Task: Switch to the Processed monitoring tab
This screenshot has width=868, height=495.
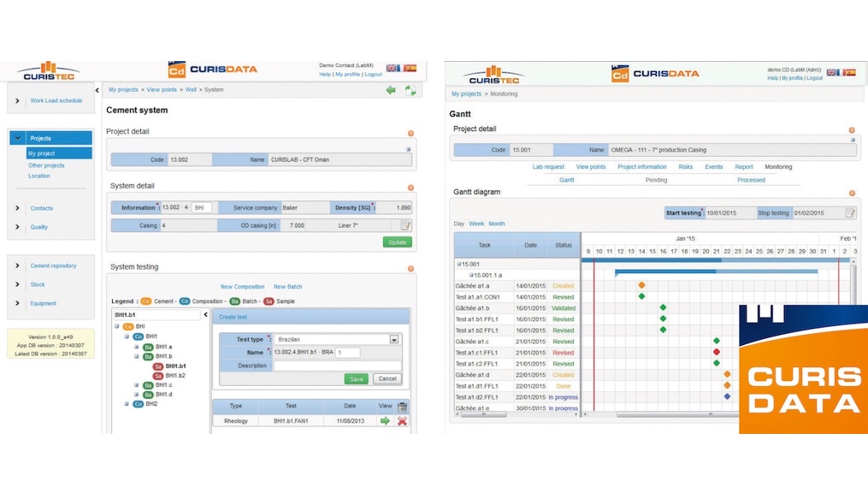Action: 751,179
